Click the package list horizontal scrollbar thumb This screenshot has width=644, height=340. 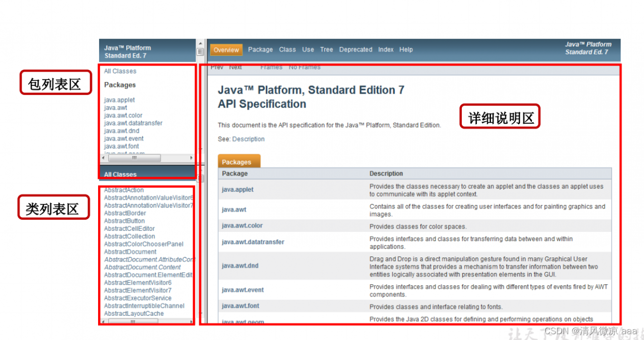pos(134,158)
